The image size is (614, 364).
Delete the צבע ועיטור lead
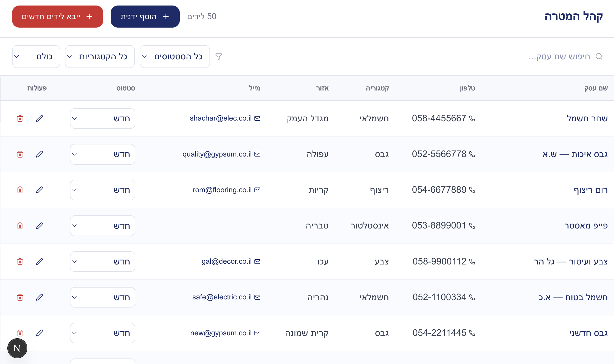point(20,262)
